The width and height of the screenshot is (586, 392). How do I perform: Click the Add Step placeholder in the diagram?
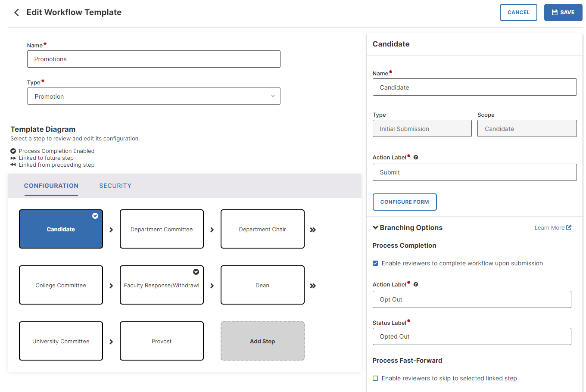point(262,341)
